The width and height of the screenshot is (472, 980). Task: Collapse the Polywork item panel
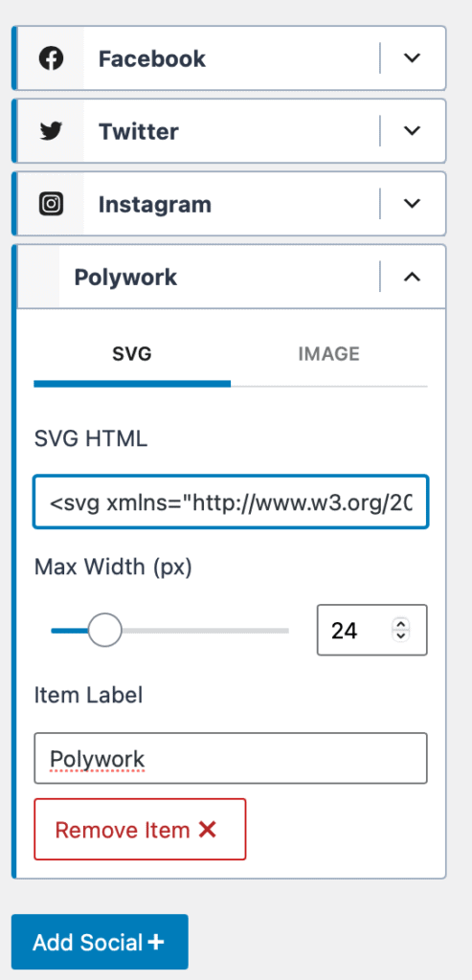pos(412,277)
